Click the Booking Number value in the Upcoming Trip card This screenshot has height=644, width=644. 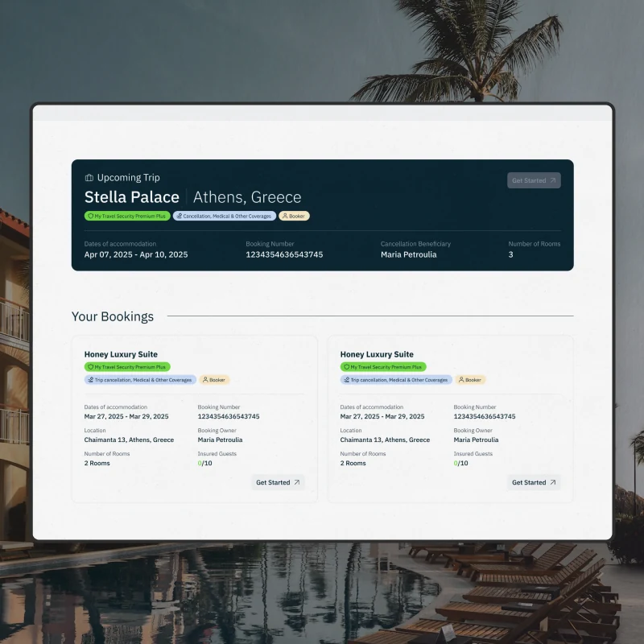(284, 254)
